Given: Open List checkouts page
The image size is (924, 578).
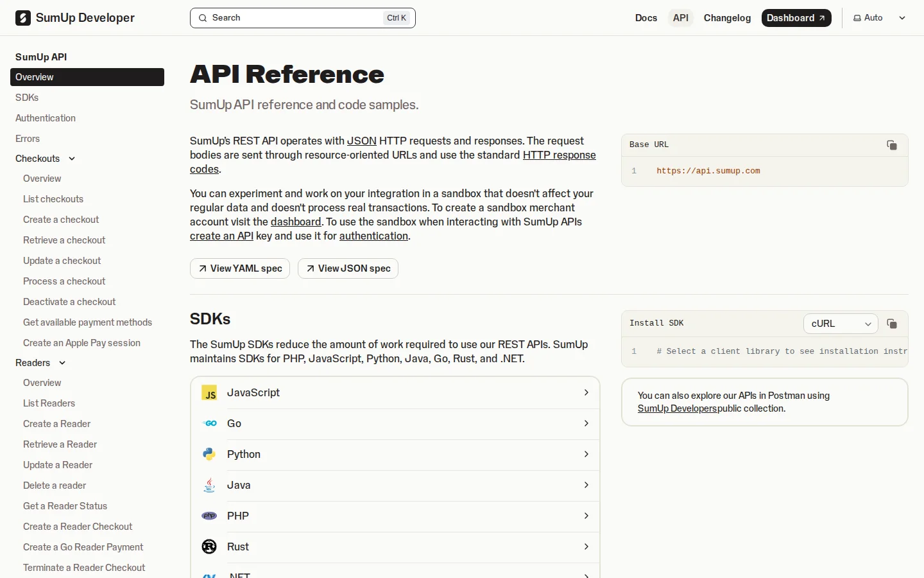Looking at the screenshot, I should click(53, 199).
